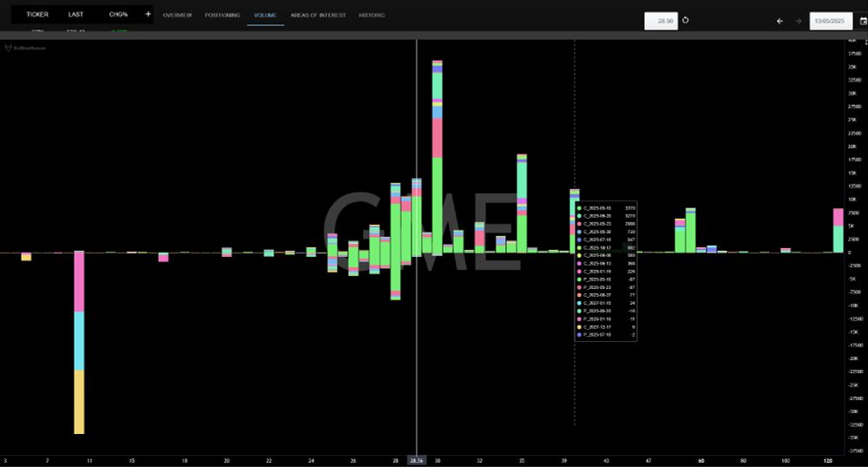Click the bar at strike 35
Viewport: 868px width, 467px height.
[x=522, y=204]
